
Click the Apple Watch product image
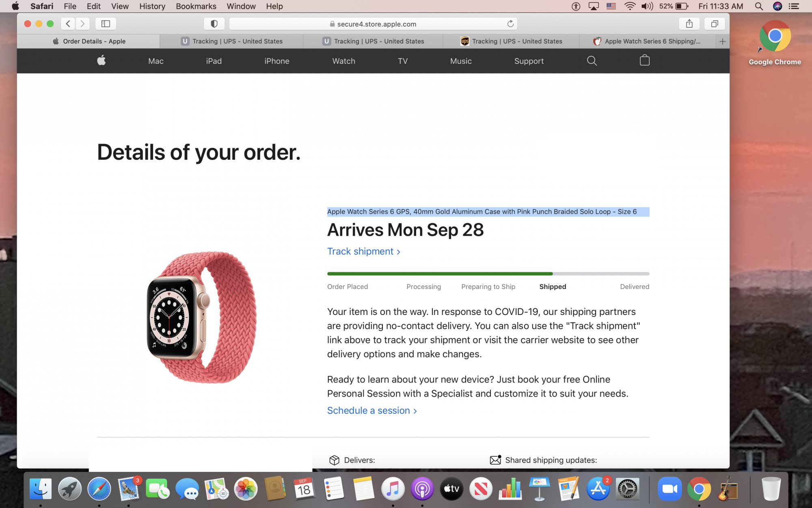(201, 317)
